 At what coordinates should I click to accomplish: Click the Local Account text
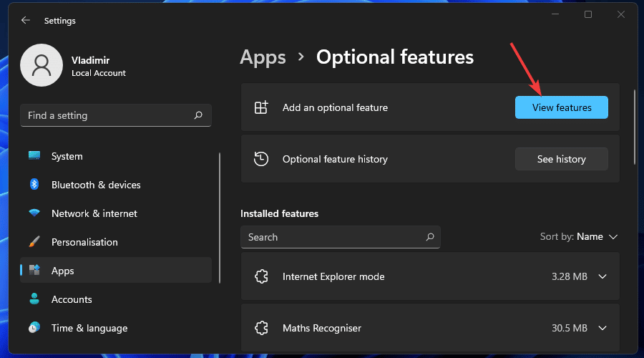(x=99, y=73)
